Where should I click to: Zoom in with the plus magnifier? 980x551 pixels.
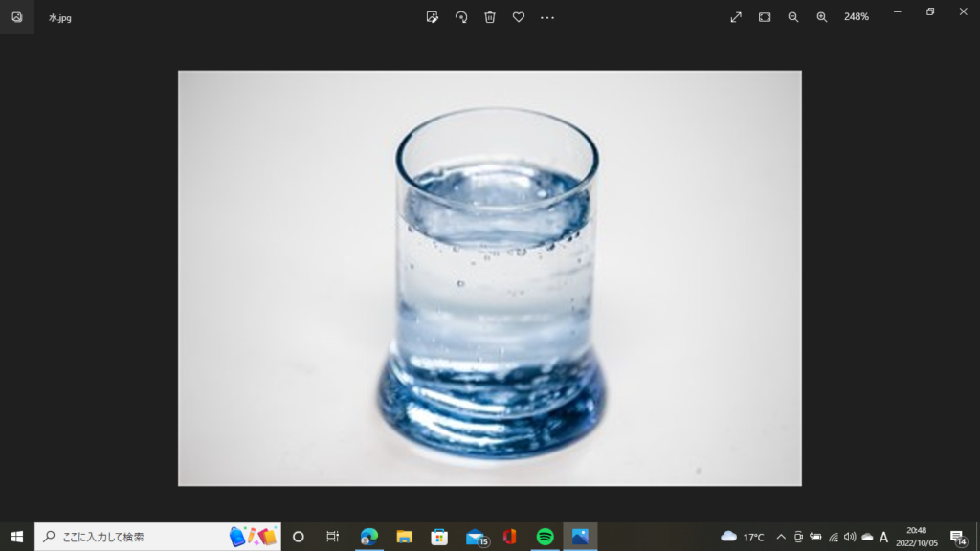(x=822, y=17)
